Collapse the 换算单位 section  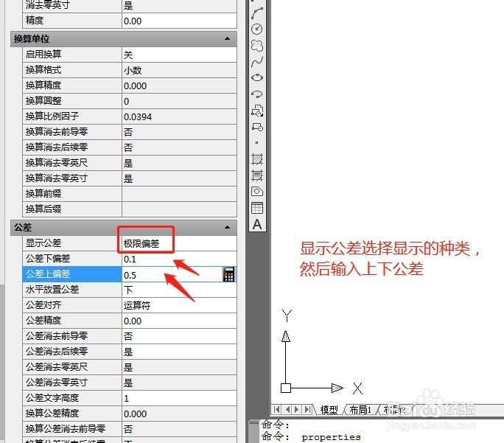pos(227,38)
